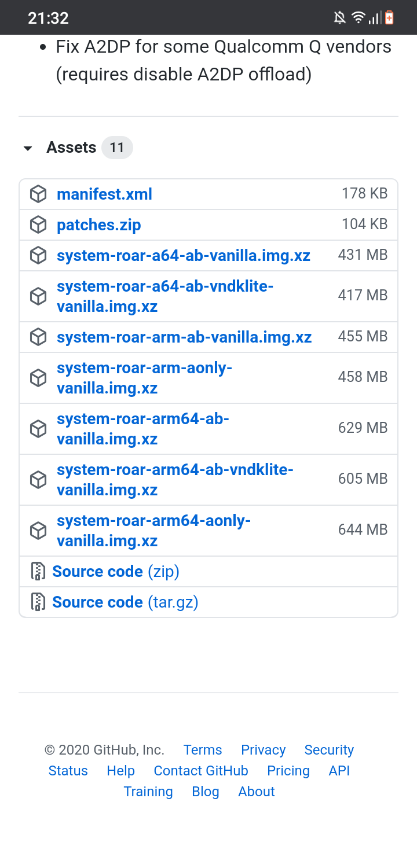Open the Pricing footer link
Screen dimensions: 417x868
[x=288, y=771]
